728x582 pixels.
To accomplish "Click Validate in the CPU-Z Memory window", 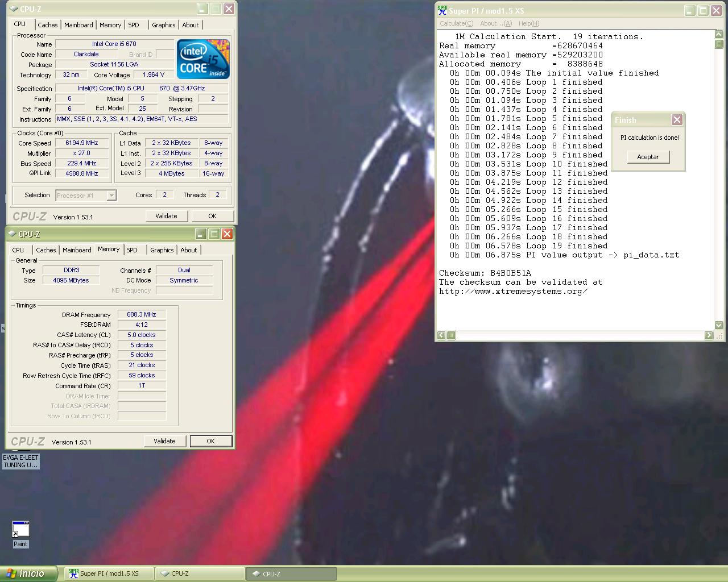I will 164,441.
